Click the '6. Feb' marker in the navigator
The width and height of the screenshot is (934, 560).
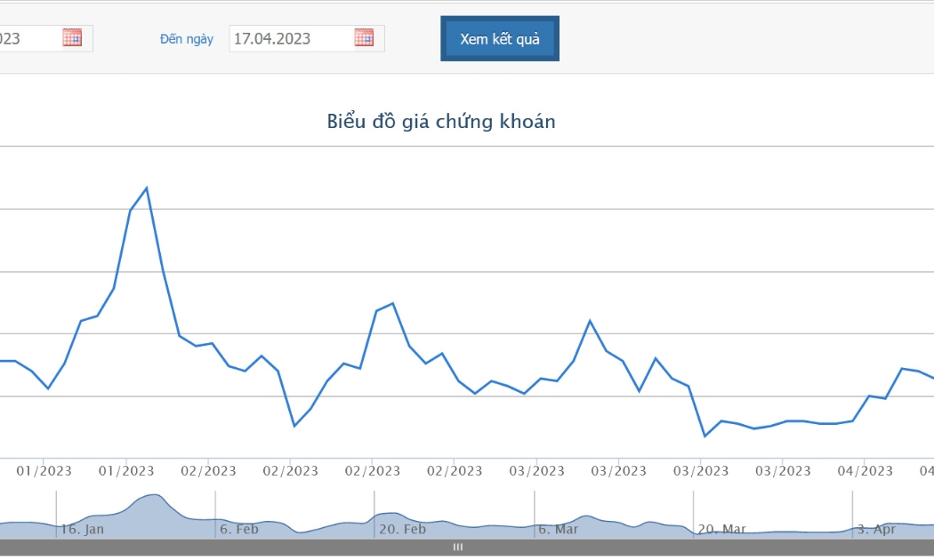(239, 529)
